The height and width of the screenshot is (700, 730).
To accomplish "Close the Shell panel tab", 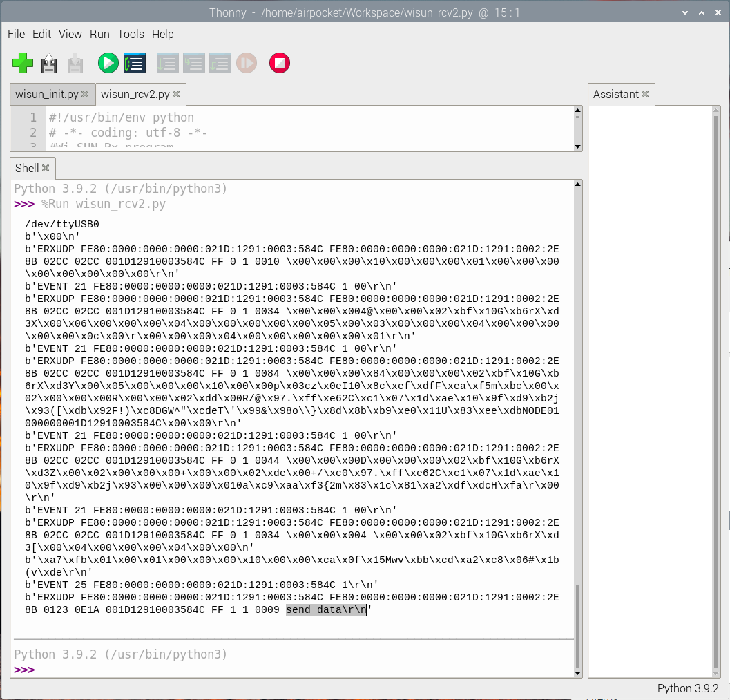I will coord(46,168).
